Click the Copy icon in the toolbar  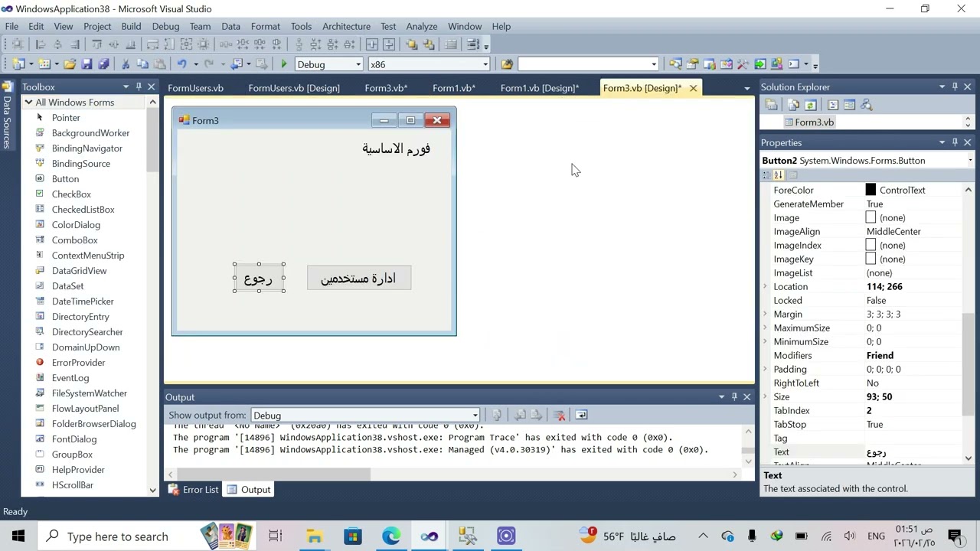pyautogui.click(x=143, y=64)
